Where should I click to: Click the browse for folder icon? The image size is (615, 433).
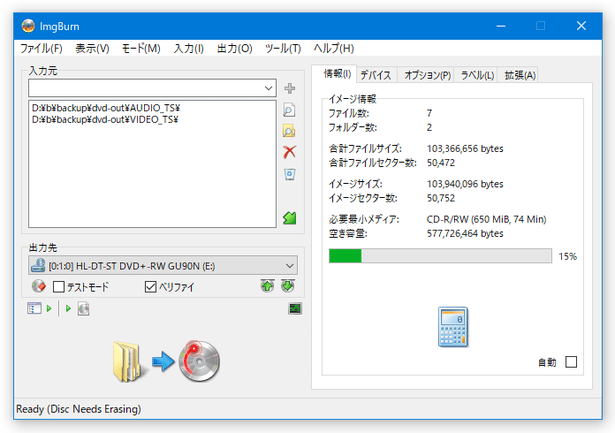[289, 131]
